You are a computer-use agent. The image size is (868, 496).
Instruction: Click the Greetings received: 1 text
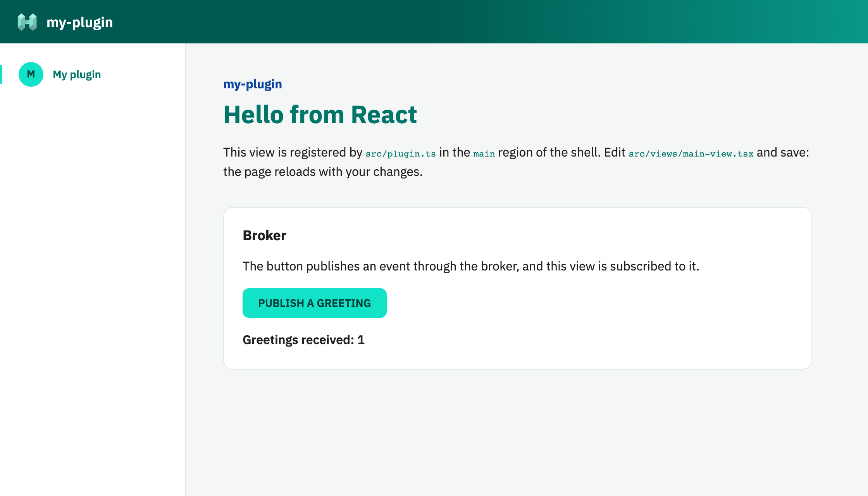(303, 340)
